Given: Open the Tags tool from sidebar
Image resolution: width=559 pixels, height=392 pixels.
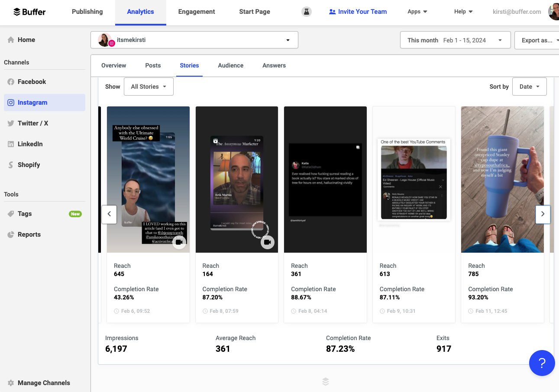Looking at the screenshot, I should (x=26, y=213).
